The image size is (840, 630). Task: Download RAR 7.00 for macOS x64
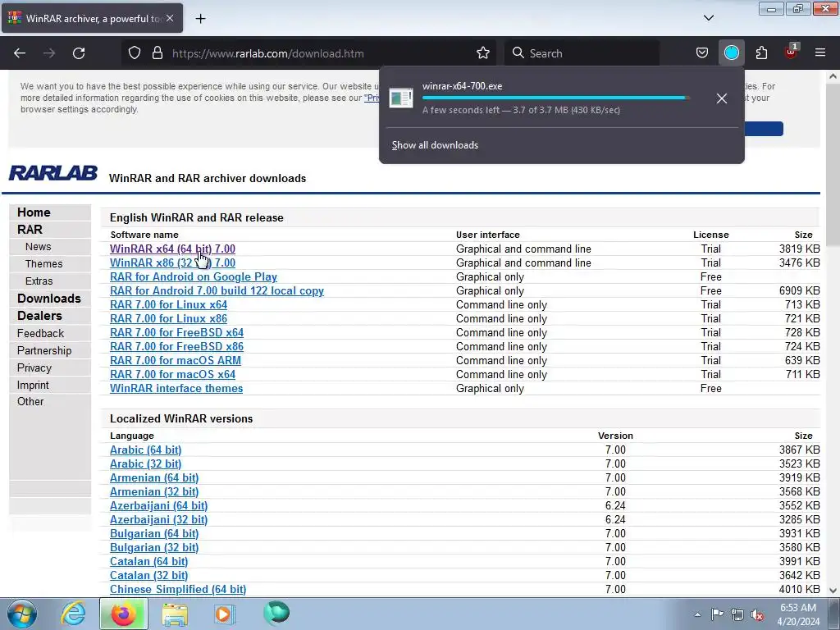coord(172,374)
